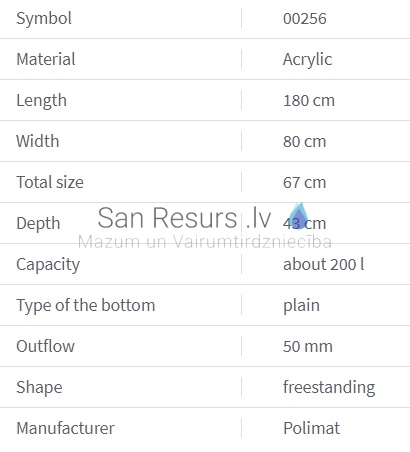The image size is (410, 452).
Task: Select the Depth row label
Action: [38, 224]
